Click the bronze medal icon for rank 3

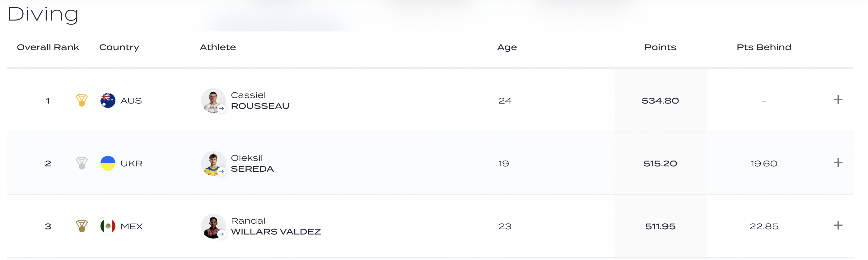(x=82, y=226)
